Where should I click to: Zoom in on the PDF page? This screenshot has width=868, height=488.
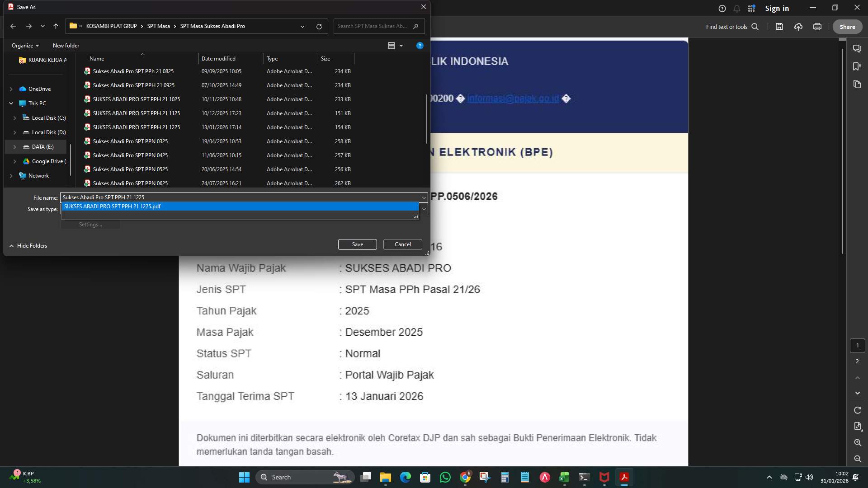(x=857, y=443)
